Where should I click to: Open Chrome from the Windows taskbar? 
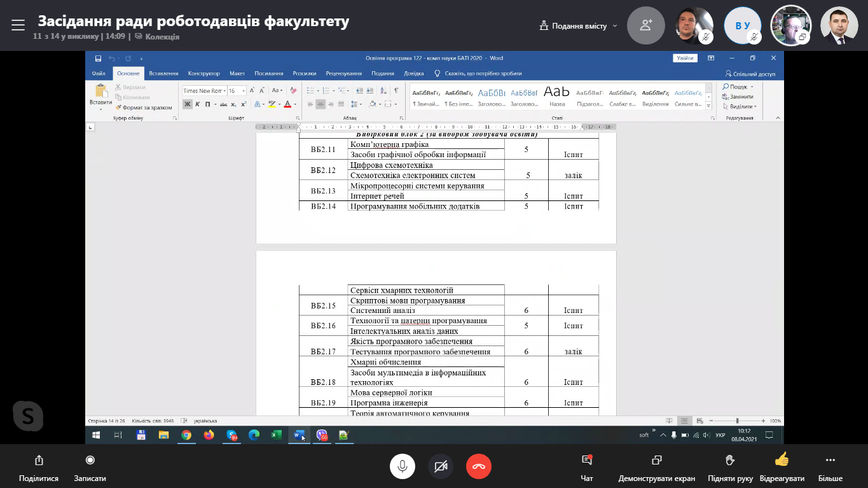[186, 435]
